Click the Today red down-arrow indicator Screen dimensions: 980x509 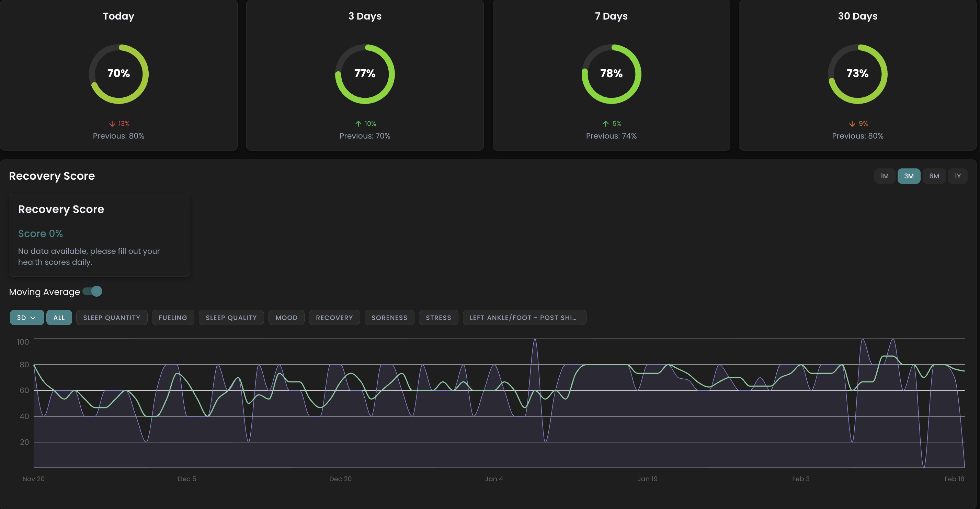click(112, 124)
